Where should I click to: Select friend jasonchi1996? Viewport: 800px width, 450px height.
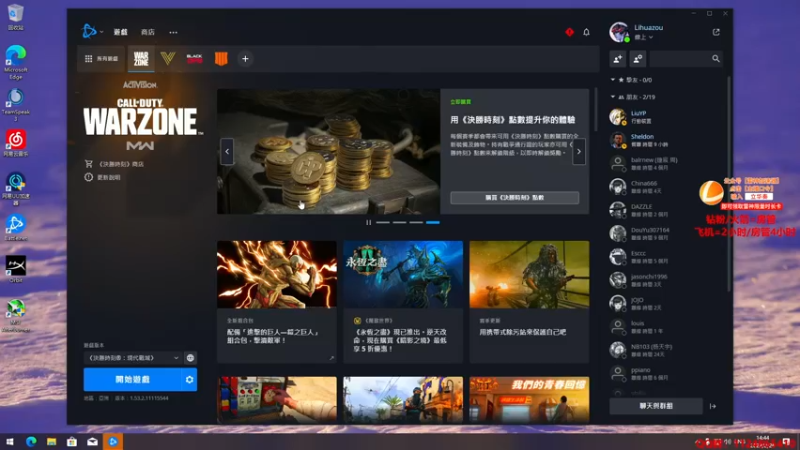666,280
